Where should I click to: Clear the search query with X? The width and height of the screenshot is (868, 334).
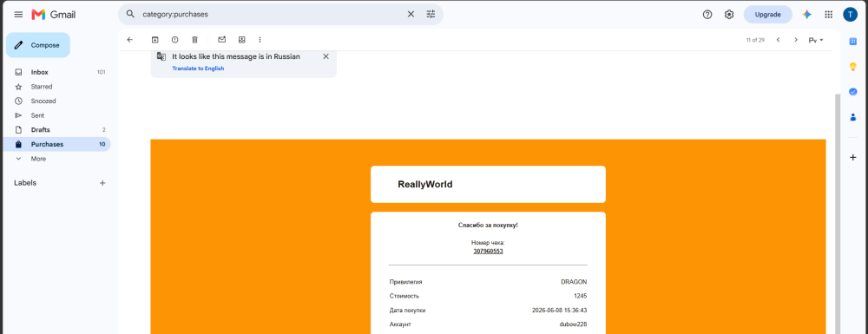coord(411,15)
